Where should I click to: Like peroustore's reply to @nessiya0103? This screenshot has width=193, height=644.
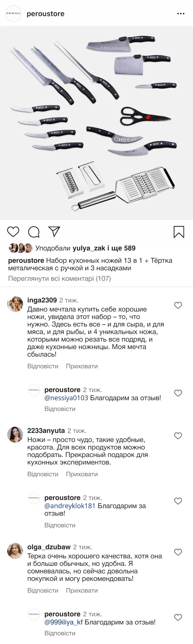pyautogui.click(x=178, y=393)
